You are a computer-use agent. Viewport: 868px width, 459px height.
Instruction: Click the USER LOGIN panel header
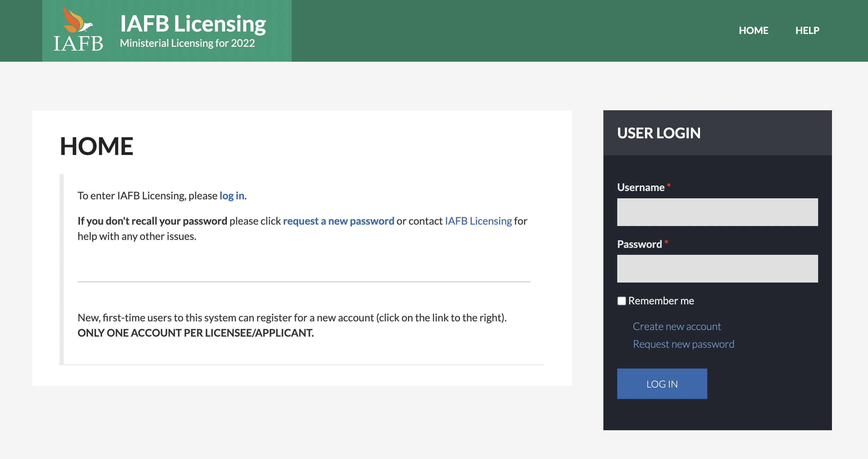[658, 133]
